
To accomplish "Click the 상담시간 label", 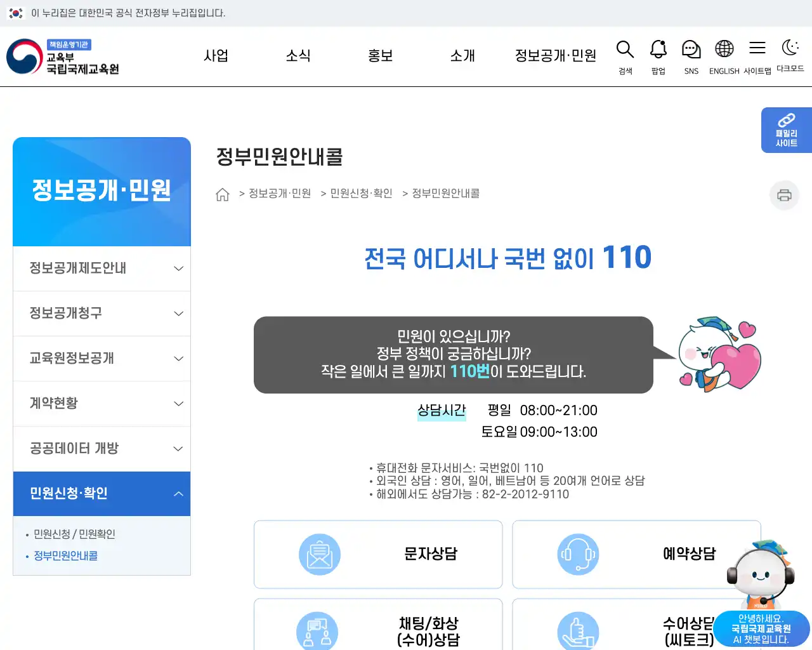I will tap(442, 411).
